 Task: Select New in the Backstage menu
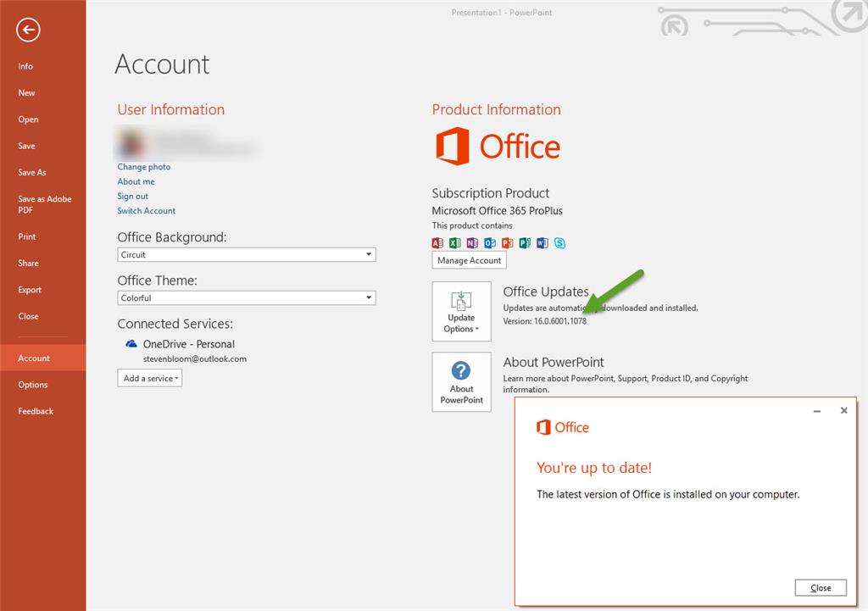coord(26,93)
